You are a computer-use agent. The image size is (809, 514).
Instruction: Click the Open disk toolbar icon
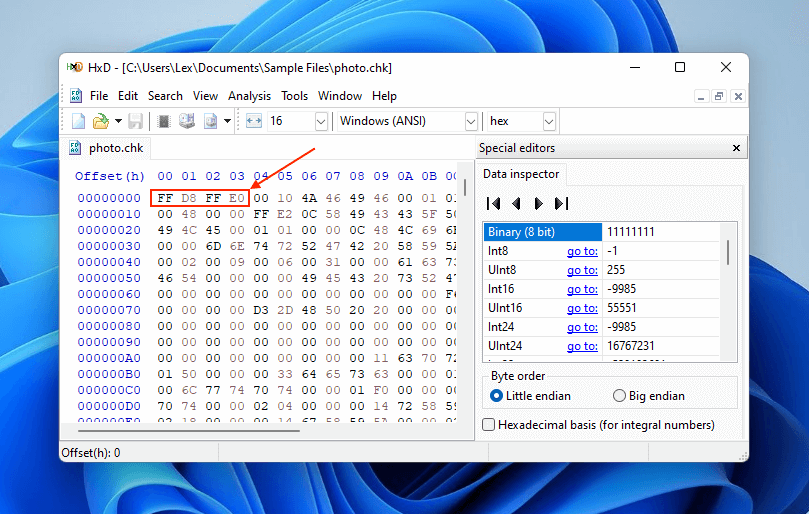(187, 121)
